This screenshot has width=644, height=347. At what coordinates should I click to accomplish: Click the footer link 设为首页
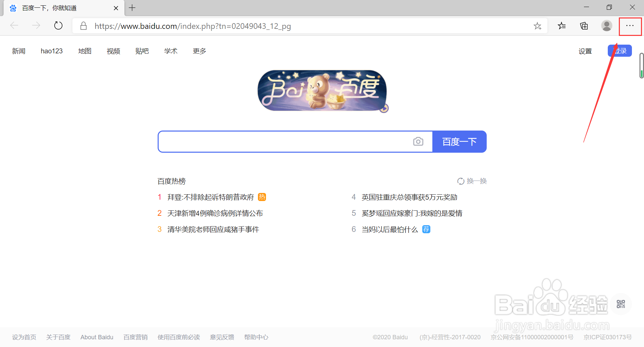[24, 337]
